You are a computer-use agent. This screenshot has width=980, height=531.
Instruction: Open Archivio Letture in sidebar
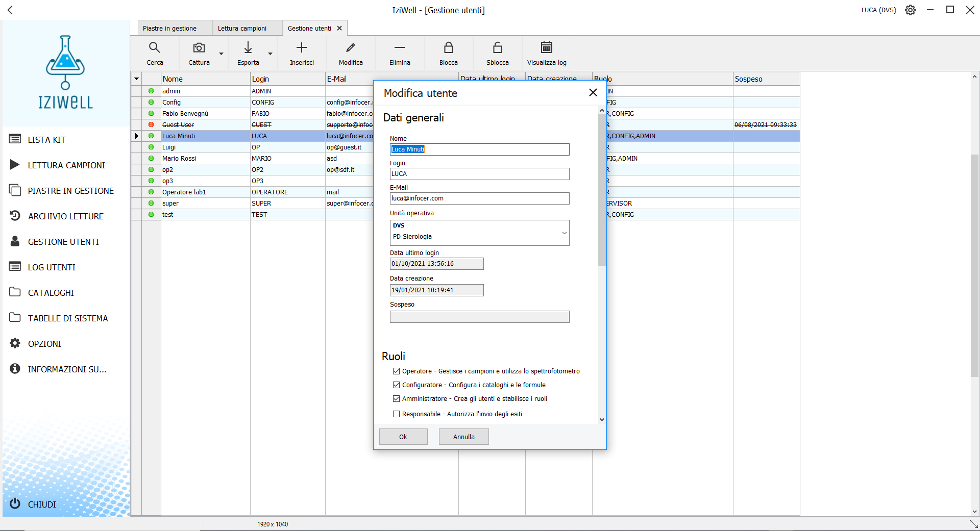(65, 216)
